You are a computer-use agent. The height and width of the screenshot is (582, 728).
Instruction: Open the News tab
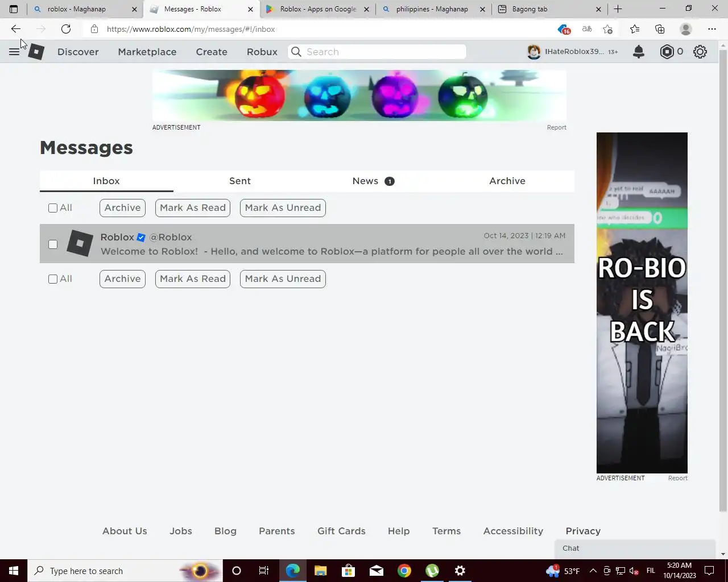tap(373, 181)
